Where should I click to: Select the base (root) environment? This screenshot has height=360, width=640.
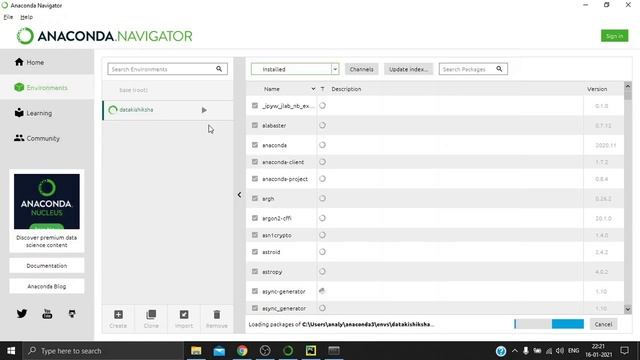[168, 90]
